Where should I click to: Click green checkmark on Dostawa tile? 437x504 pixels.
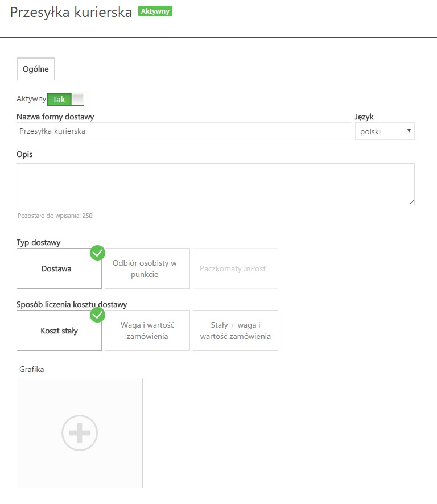(x=97, y=253)
